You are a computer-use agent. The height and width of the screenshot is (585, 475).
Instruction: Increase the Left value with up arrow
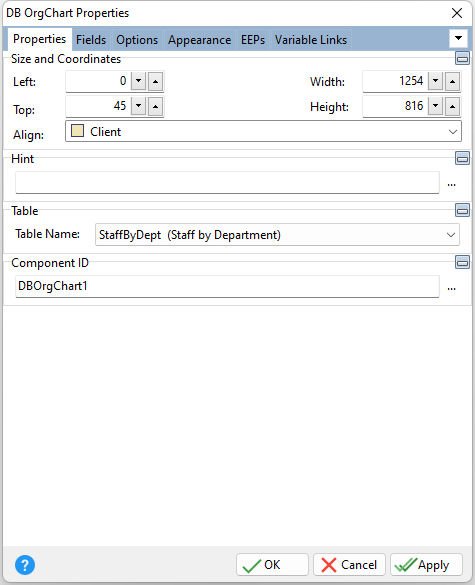[156, 81]
